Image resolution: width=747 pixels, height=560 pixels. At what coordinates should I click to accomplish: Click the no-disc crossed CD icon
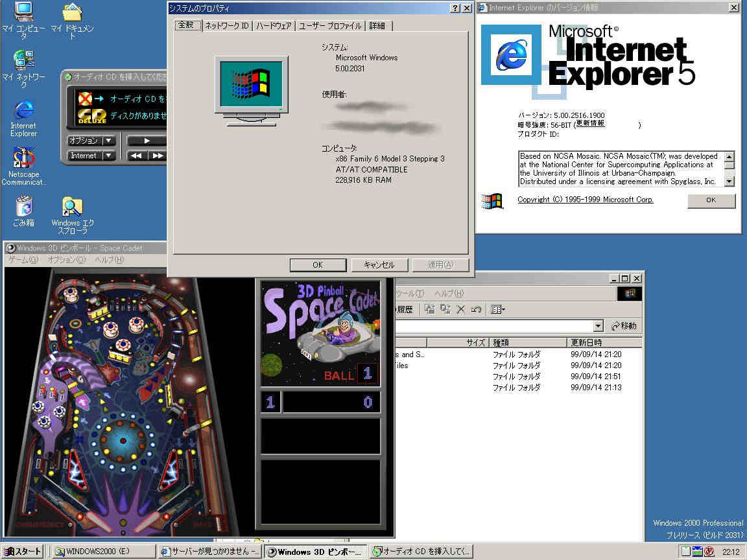85,99
